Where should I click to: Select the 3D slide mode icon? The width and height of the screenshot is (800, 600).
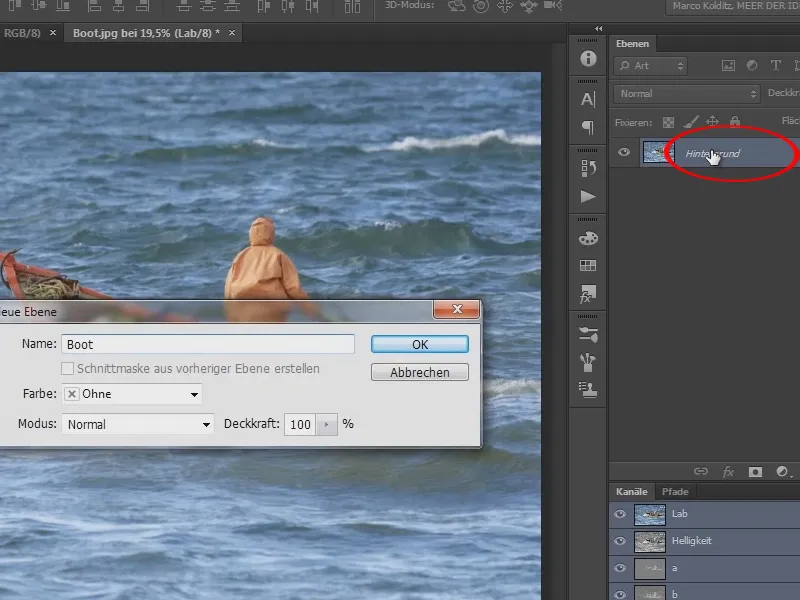pos(529,6)
